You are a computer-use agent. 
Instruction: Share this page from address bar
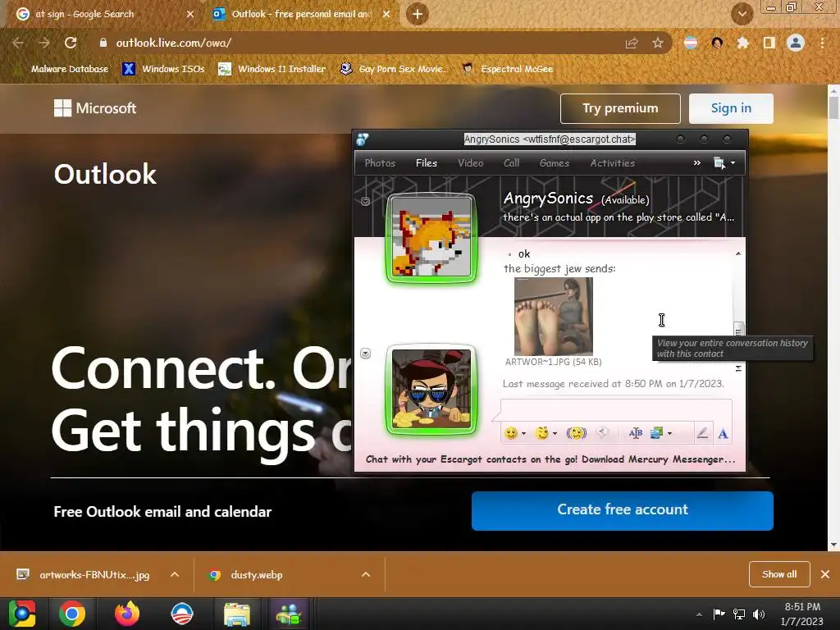pos(632,43)
